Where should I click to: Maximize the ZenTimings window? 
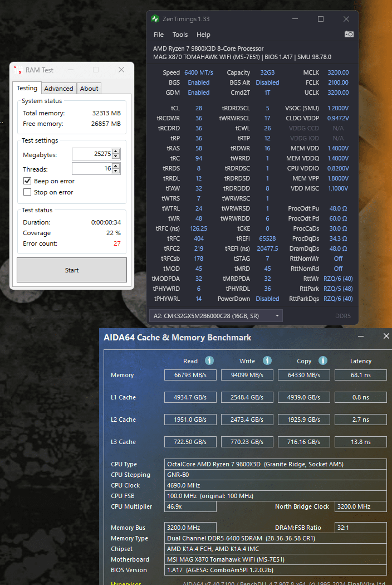click(320, 19)
